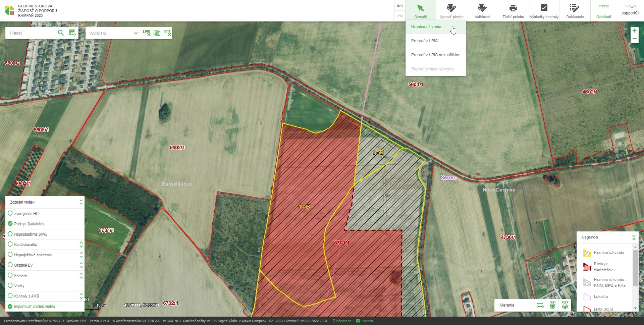Open Výsledky kontroly clipboard icon
644x325 pixels.
pos(544,11)
